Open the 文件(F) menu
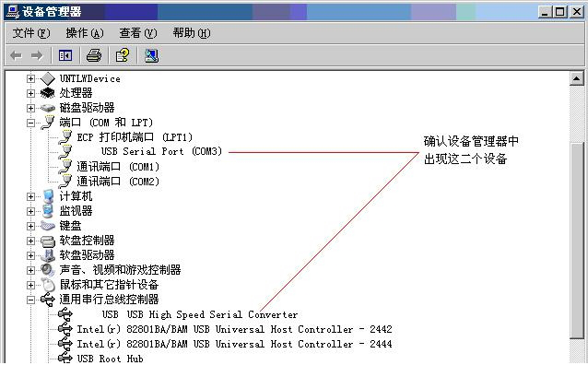The width and height of the screenshot is (588, 377). 31,33
